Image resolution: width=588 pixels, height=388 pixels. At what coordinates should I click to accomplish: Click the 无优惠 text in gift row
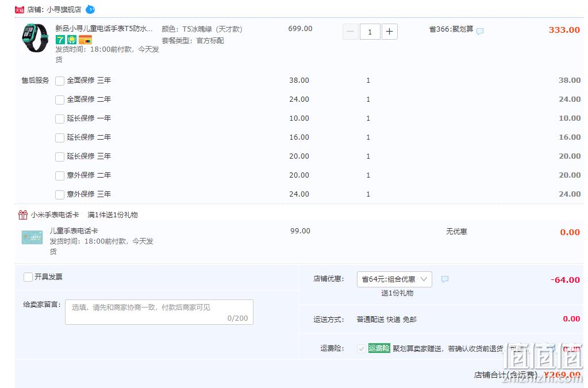click(456, 232)
